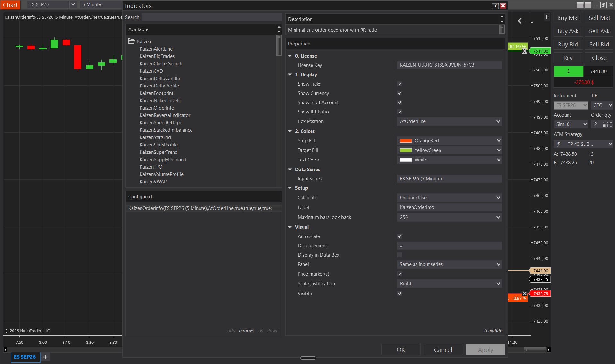This screenshot has width=615, height=364.
Task: Toggle the Auto scale checkbox
Action: click(399, 236)
